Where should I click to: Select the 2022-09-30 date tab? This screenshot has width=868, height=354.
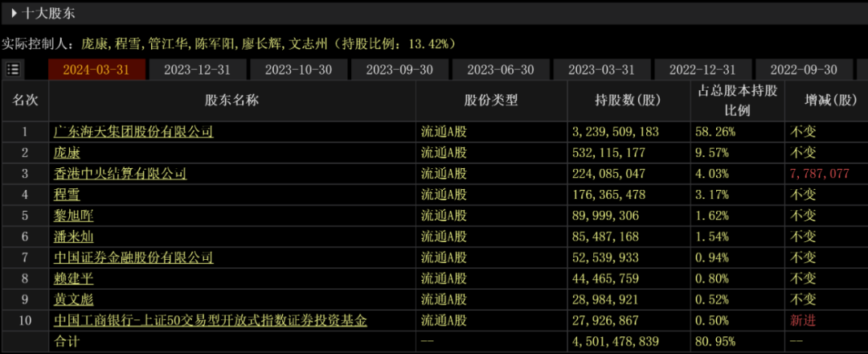pyautogui.click(x=804, y=70)
